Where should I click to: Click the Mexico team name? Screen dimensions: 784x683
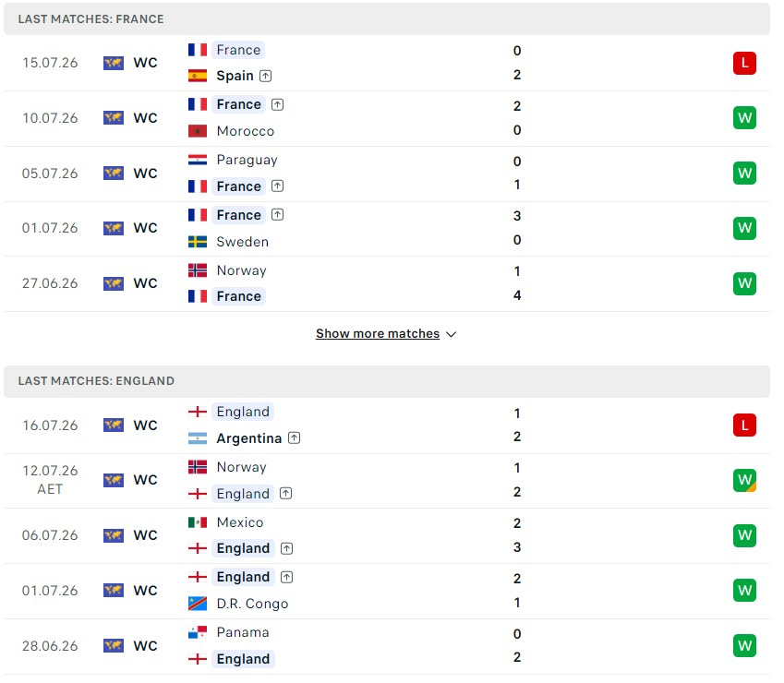(x=240, y=522)
